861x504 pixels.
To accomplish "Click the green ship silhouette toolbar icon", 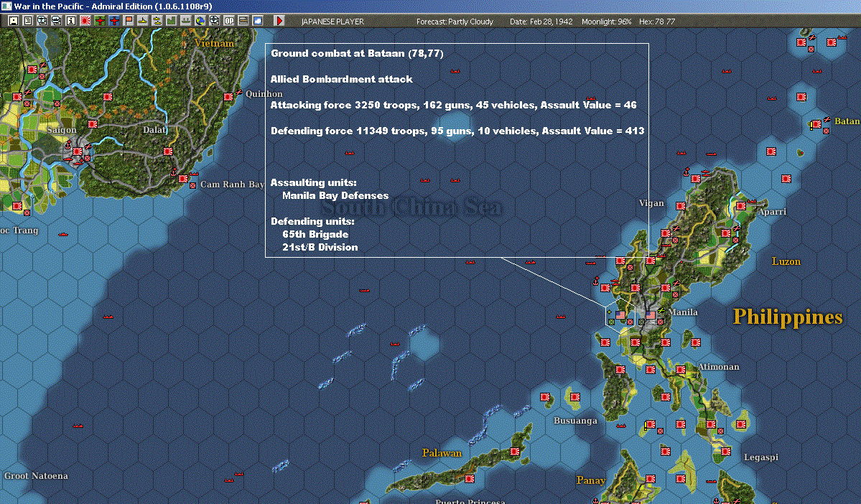I will coord(185,21).
